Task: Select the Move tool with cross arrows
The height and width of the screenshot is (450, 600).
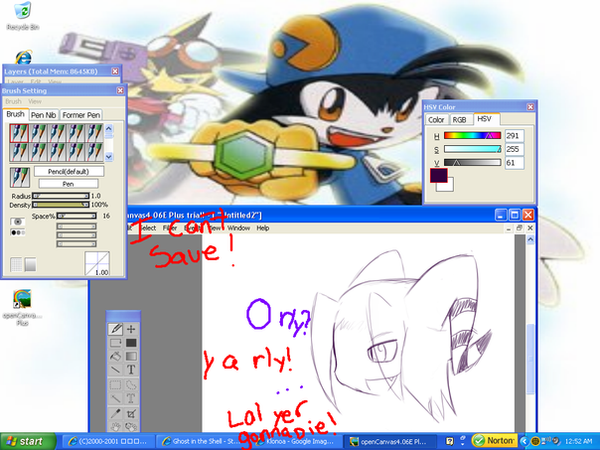Action: [131, 329]
